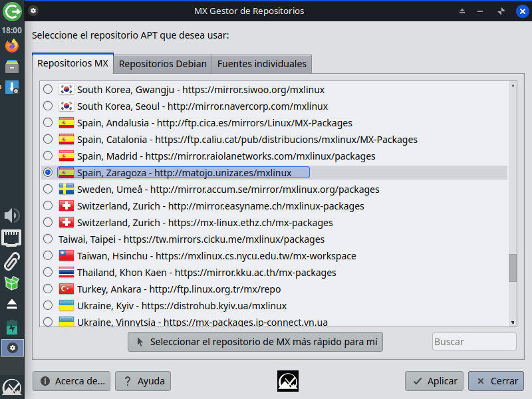Click the green logout icon in panel
Viewport: 532px width, 399px height.
click(x=12, y=11)
